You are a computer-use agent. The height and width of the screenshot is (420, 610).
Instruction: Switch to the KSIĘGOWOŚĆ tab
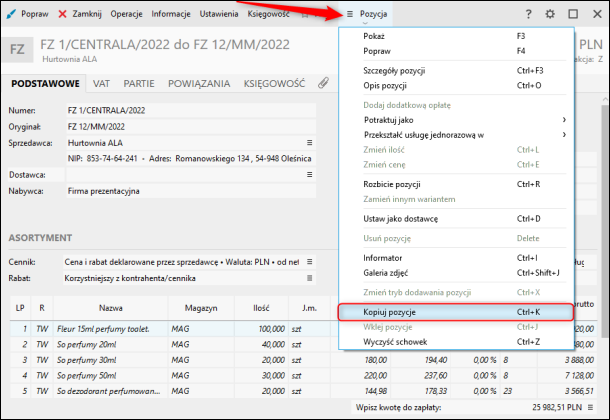click(274, 84)
